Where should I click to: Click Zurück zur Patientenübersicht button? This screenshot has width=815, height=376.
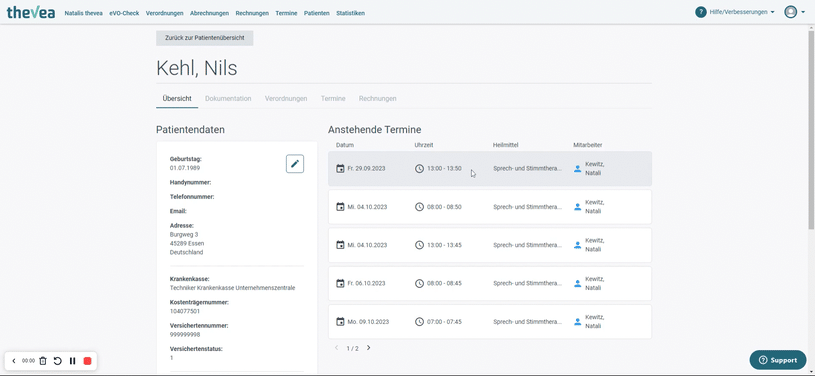[205, 38]
